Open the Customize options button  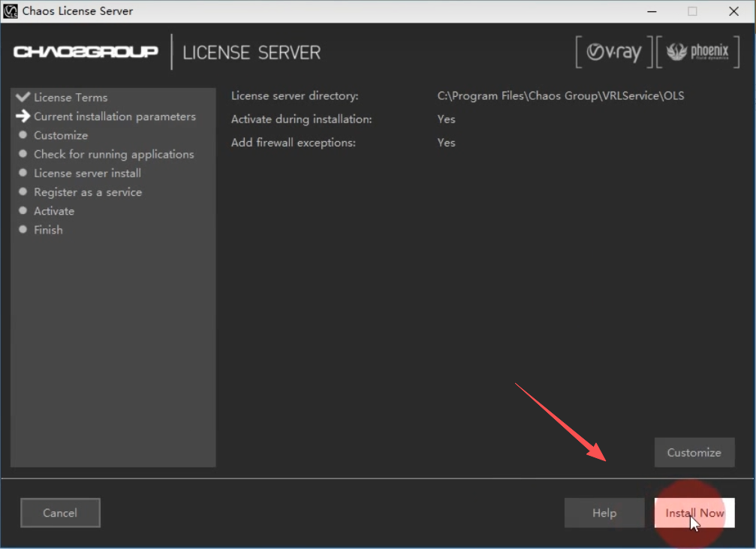click(694, 452)
